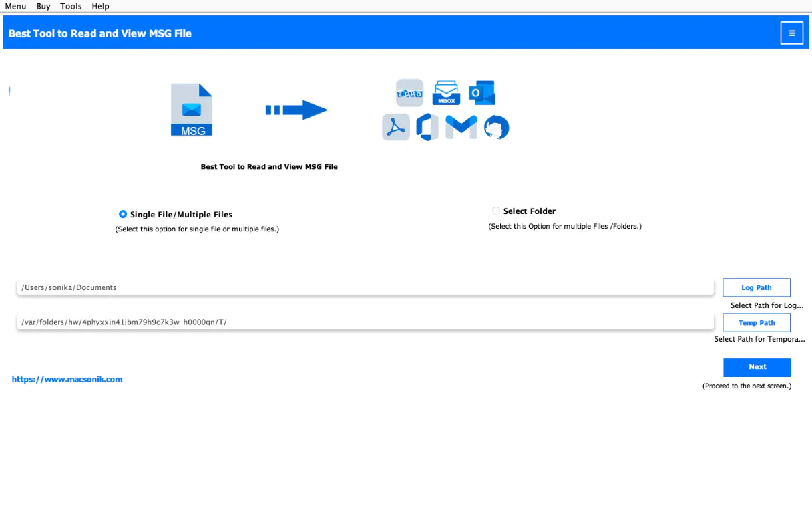Click 'Select this Option for multiple Files /Folders' hint

(x=565, y=226)
